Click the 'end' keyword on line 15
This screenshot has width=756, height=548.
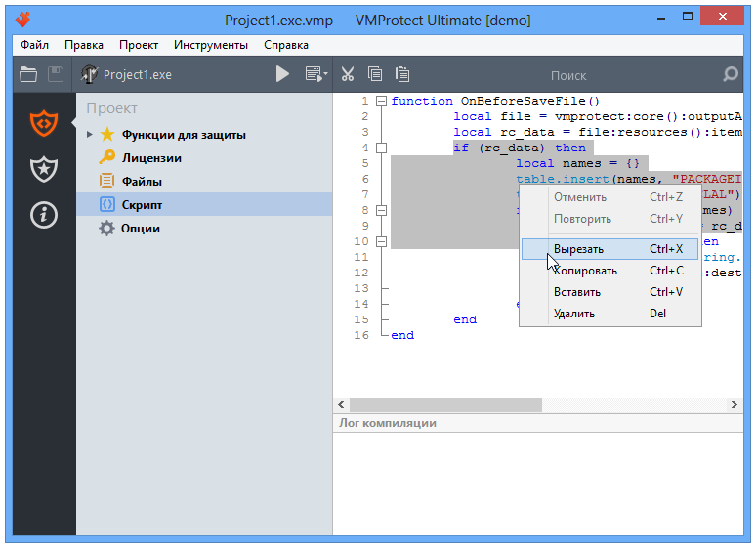pyautogui.click(x=465, y=319)
